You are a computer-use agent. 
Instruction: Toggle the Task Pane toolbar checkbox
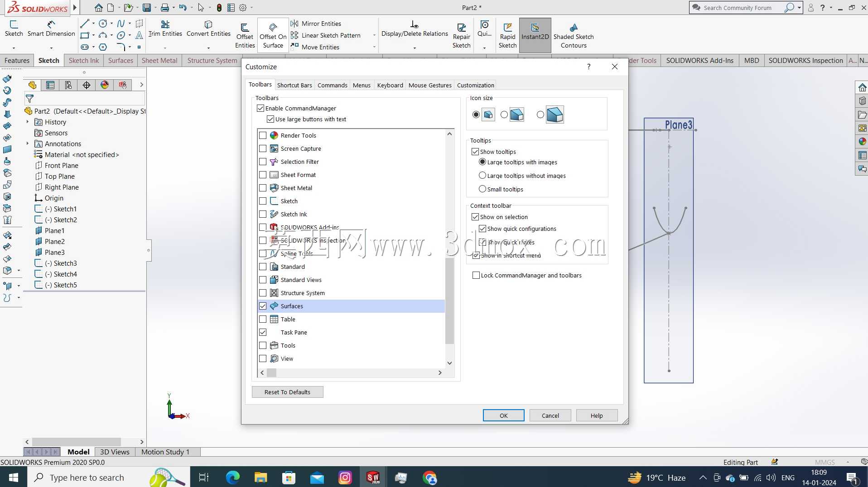[x=263, y=332]
